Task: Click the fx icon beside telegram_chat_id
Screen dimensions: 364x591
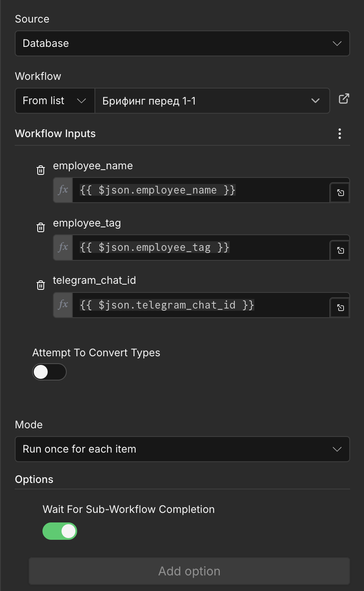Action: (x=63, y=305)
